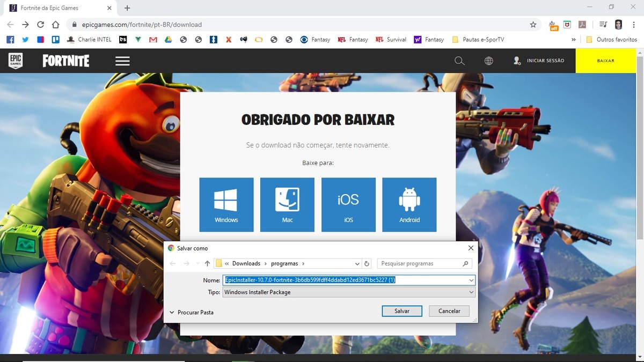Open the Charlie INTEL bookmark
Image resolution: width=644 pixels, height=362 pixels.
89,40
